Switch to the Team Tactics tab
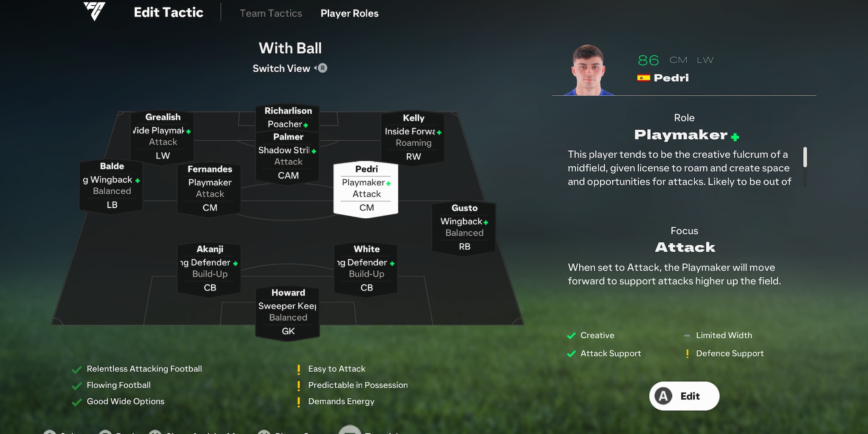This screenshot has width=868, height=434. pos(271,13)
